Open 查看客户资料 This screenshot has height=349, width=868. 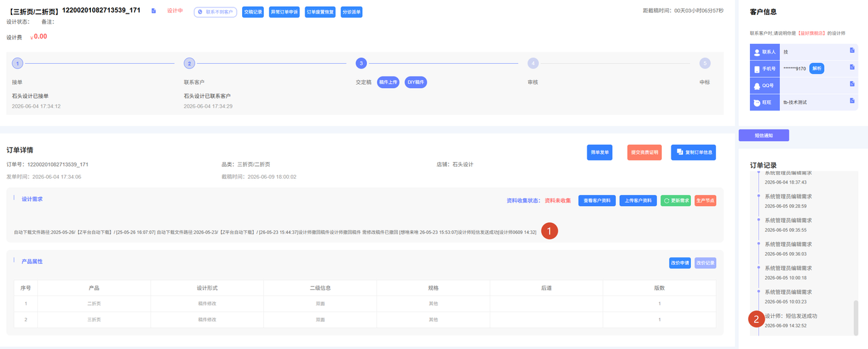(596, 201)
